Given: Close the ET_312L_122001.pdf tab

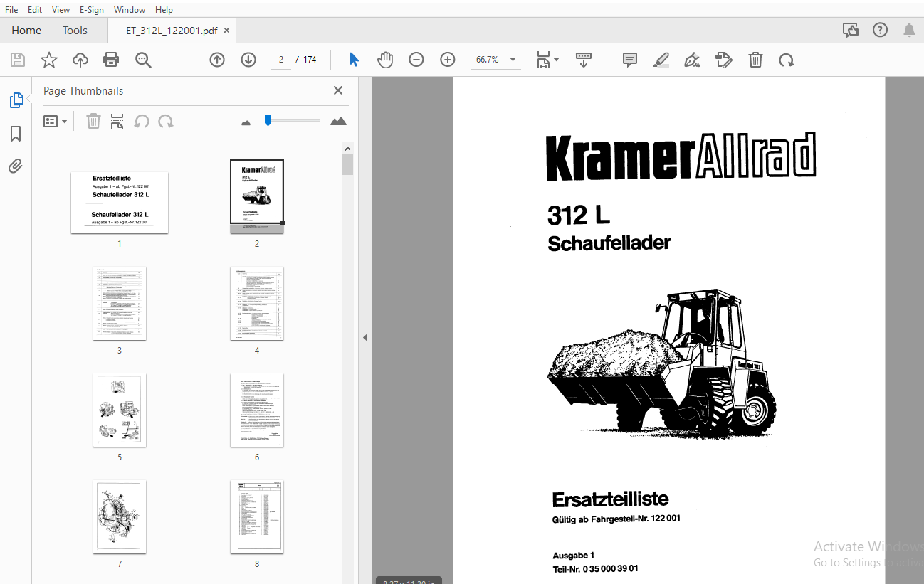Looking at the screenshot, I should pyautogui.click(x=227, y=31).
